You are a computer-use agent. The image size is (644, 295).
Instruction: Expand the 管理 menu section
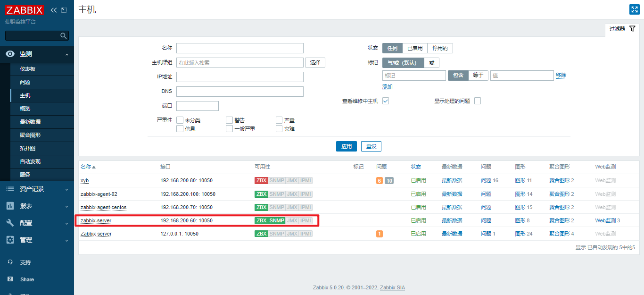66,240
